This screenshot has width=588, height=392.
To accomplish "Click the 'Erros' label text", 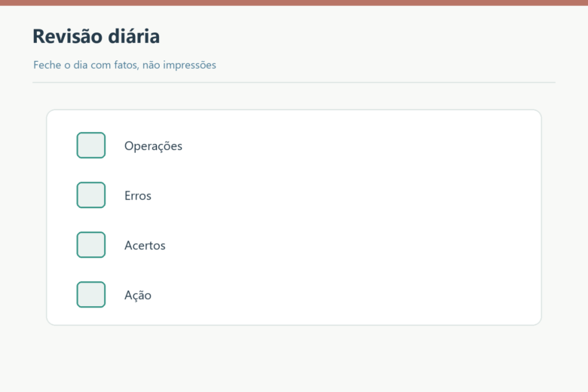I will point(138,196).
